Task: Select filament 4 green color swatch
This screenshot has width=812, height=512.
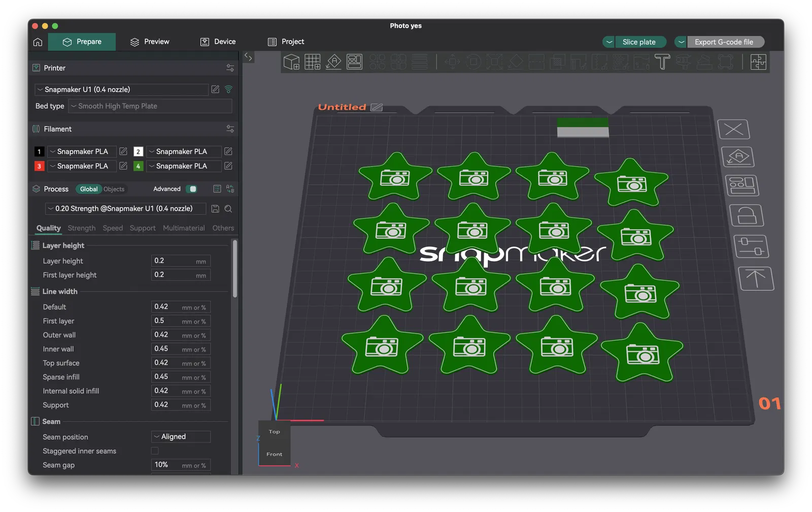Action: click(138, 166)
